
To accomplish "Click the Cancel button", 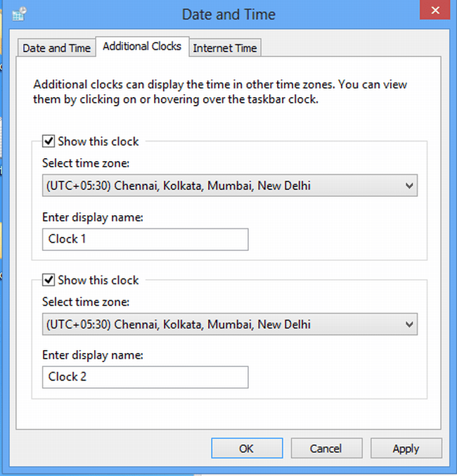I will (x=326, y=448).
